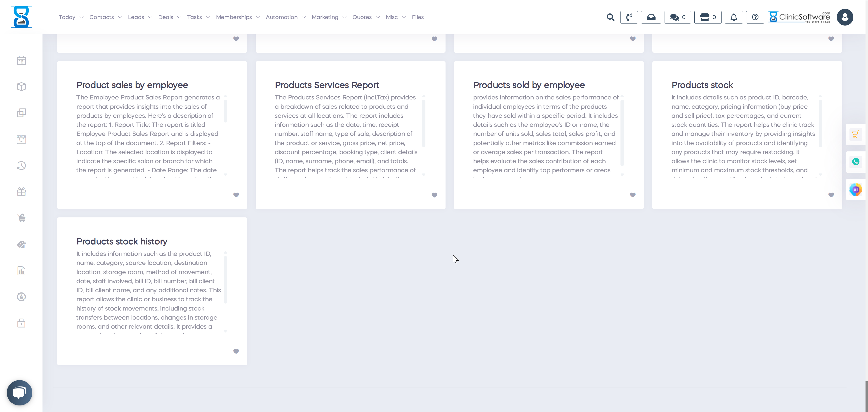
Task: Click the search magnifier icon
Action: click(610, 17)
